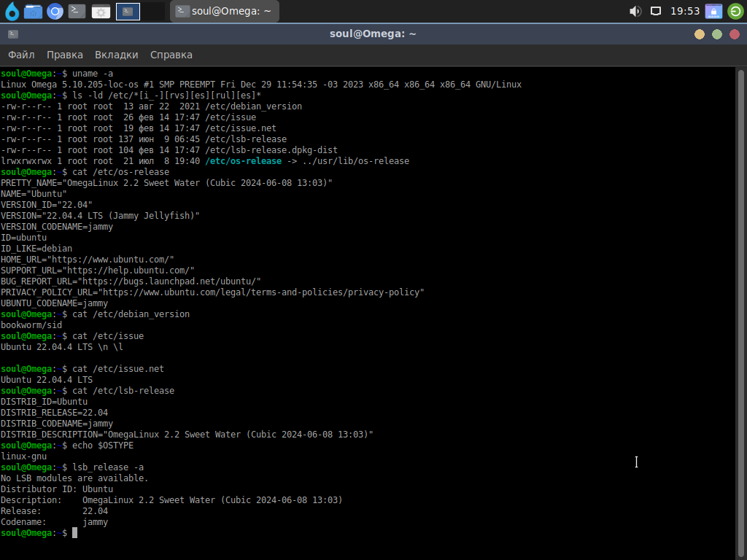
Task: Open the green logout session icon
Action: (x=735, y=12)
